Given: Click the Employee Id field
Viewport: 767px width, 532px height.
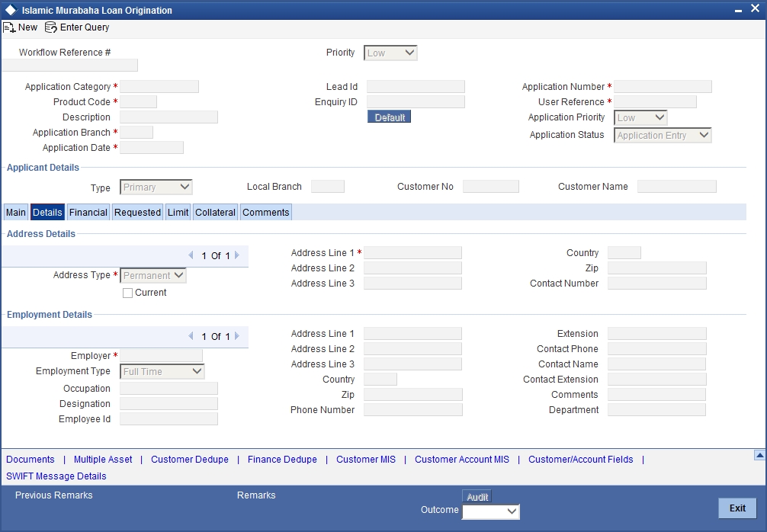Looking at the screenshot, I should (168, 418).
